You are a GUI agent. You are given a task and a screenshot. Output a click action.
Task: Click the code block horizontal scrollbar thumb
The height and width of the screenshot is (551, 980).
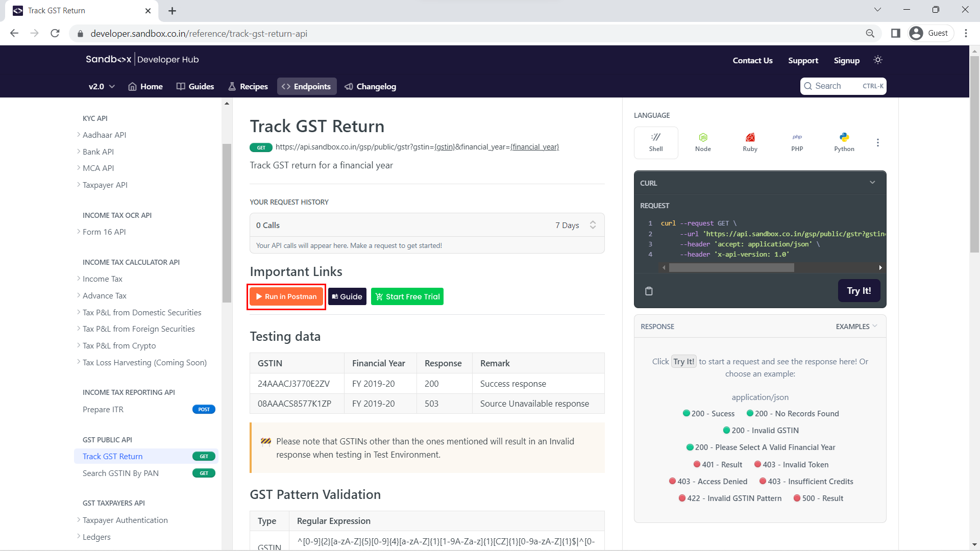(x=731, y=267)
